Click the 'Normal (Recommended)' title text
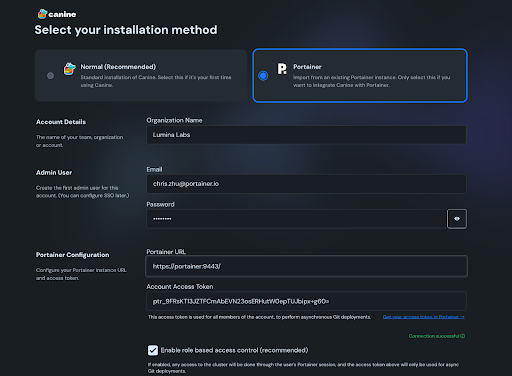The height and width of the screenshot is (376, 512). point(118,67)
